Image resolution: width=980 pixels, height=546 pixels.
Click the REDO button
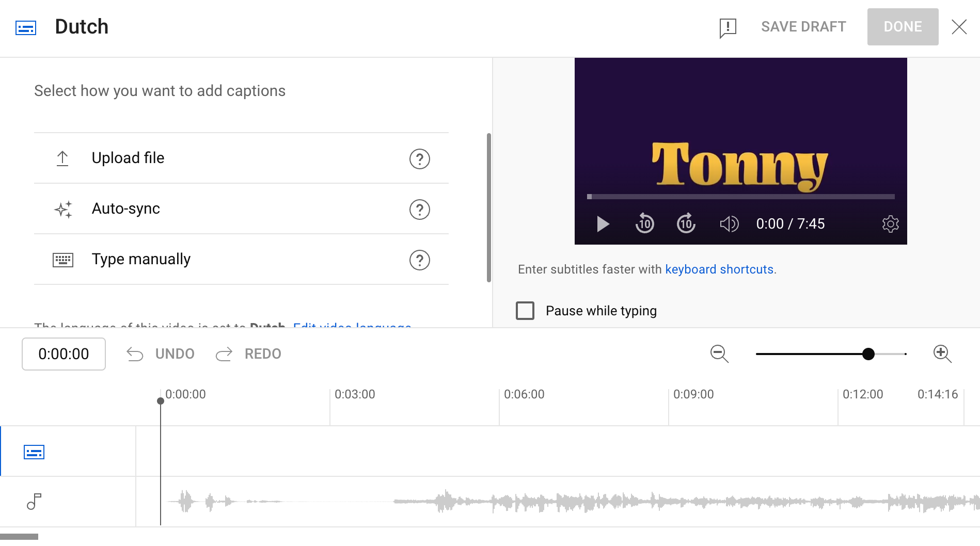248,354
